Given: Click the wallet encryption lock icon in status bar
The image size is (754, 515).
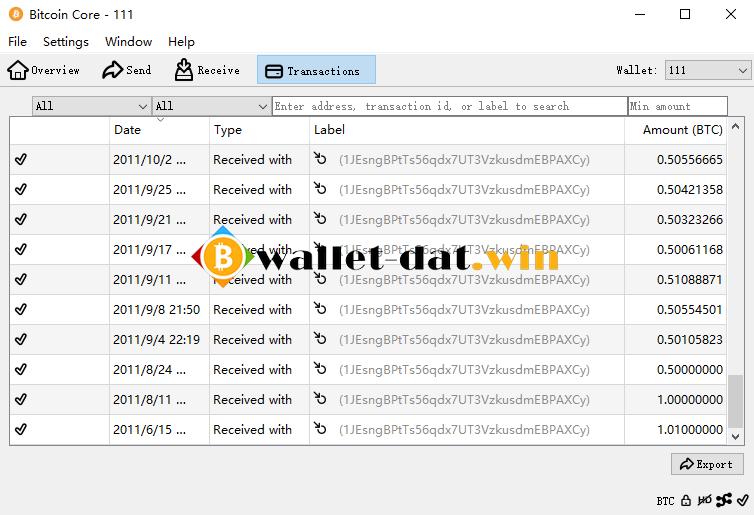Looking at the screenshot, I should click(686, 501).
